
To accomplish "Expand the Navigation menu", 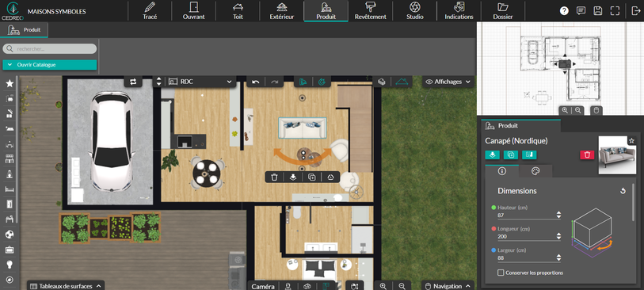I will [x=448, y=286].
